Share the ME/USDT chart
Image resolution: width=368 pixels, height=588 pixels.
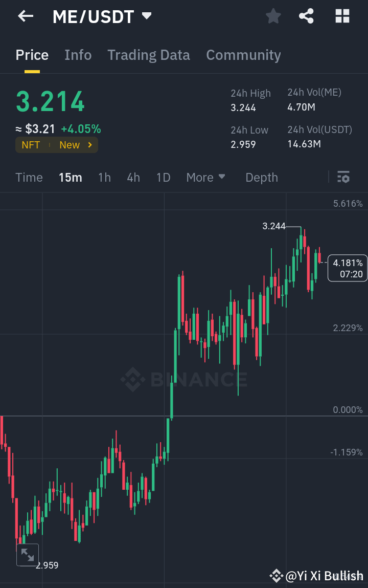coord(306,16)
